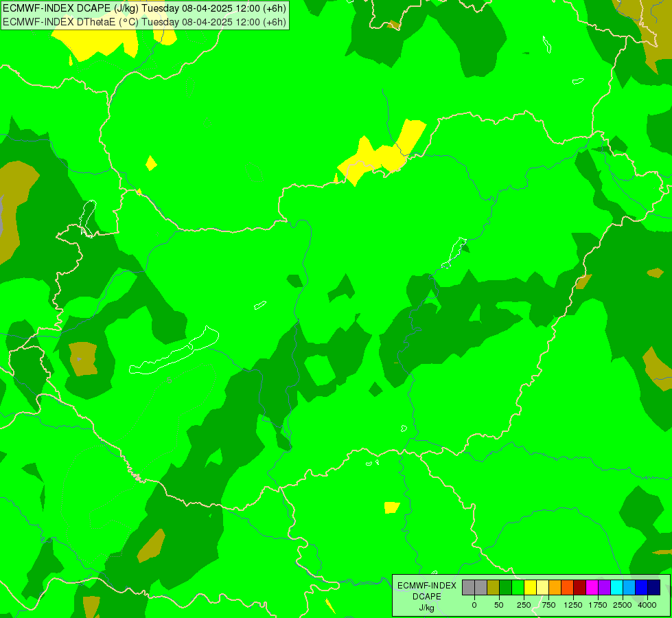Click the J/kg unit label in legend
This screenshot has width=672, height=618.
pyautogui.click(x=427, y=608)
